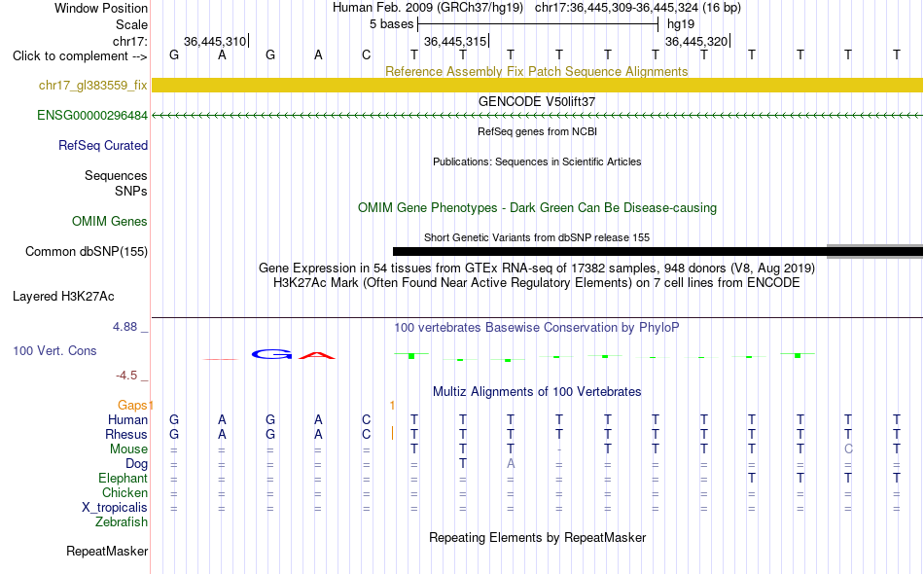Click the GENCODE V50lift37 track title
Viewport: 924px width, 574px height.
(537, 101)
